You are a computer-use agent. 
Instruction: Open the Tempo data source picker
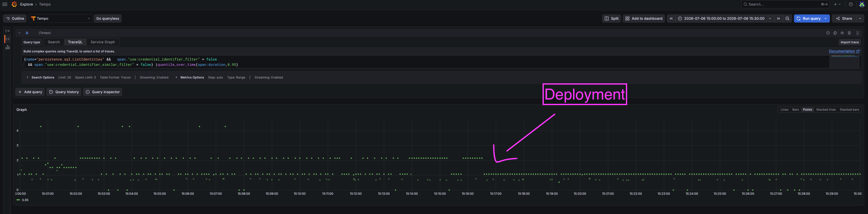point(61,18)
